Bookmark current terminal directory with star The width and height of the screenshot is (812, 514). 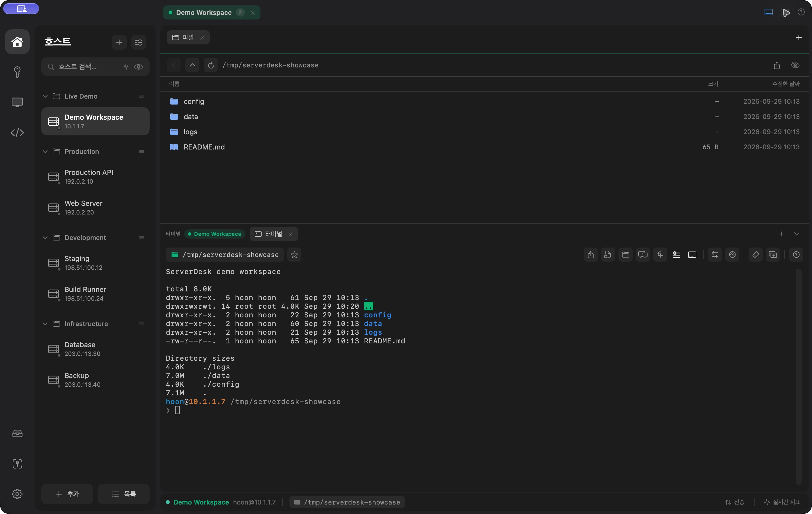point(294,255)
